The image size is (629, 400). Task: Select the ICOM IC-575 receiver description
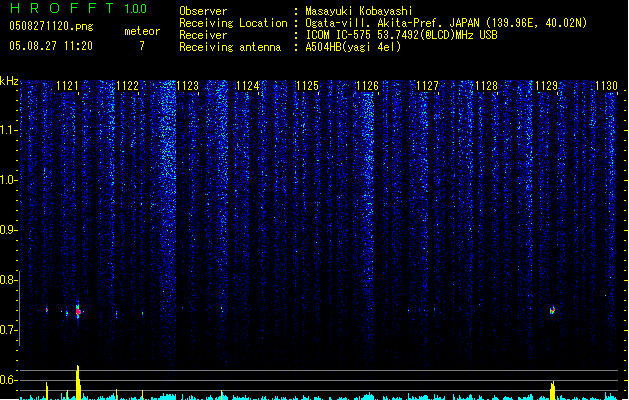click(x=401, y=35)
